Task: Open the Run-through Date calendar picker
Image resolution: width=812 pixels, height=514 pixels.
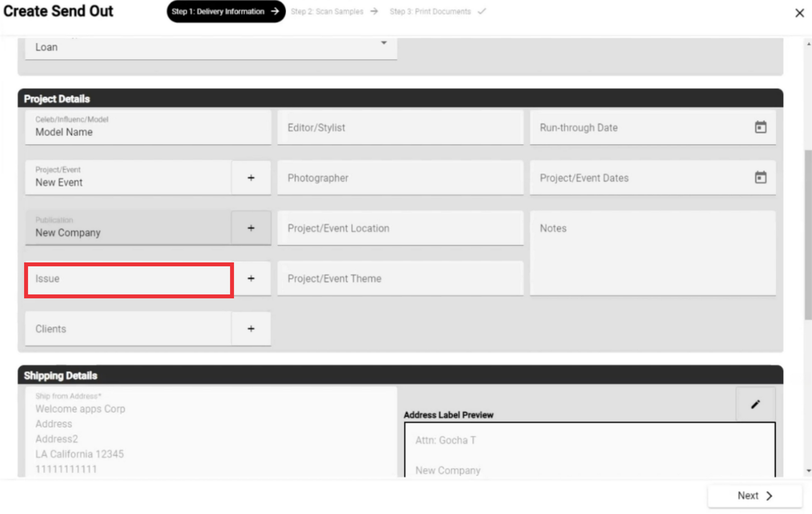Action: pyautogui.click(x=760, y=127)
